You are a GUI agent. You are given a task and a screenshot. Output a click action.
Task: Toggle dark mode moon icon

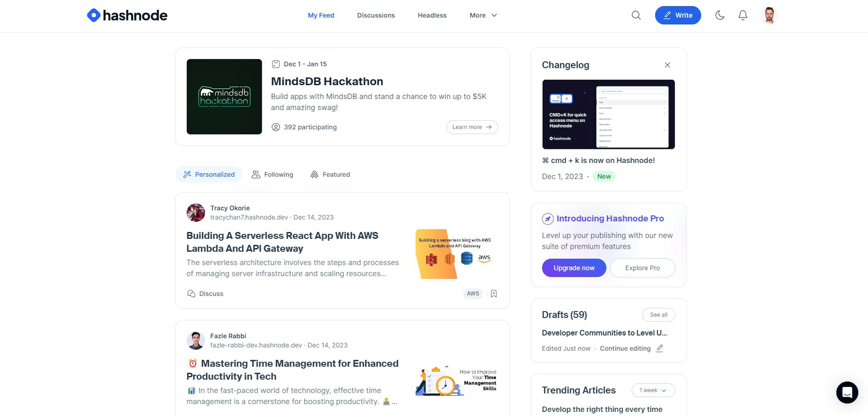tap(720, 15)
